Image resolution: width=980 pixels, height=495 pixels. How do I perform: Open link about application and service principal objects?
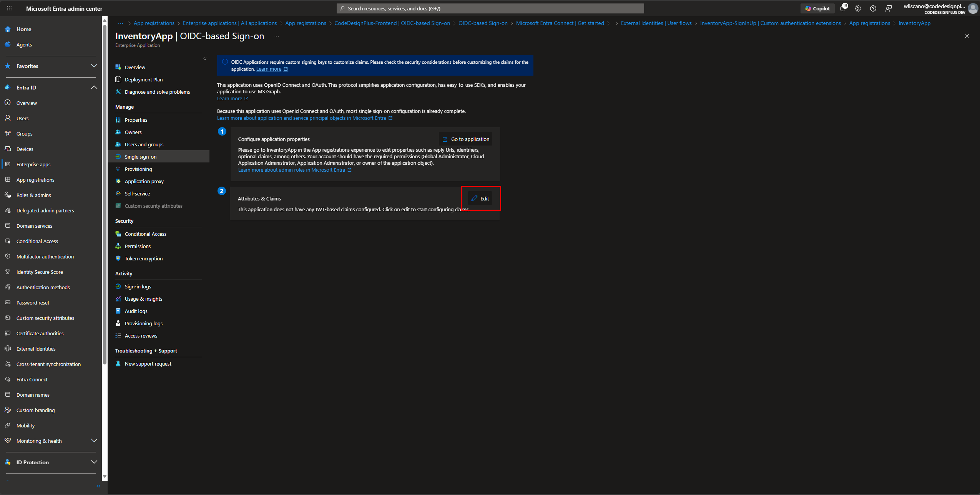(305, 118)
